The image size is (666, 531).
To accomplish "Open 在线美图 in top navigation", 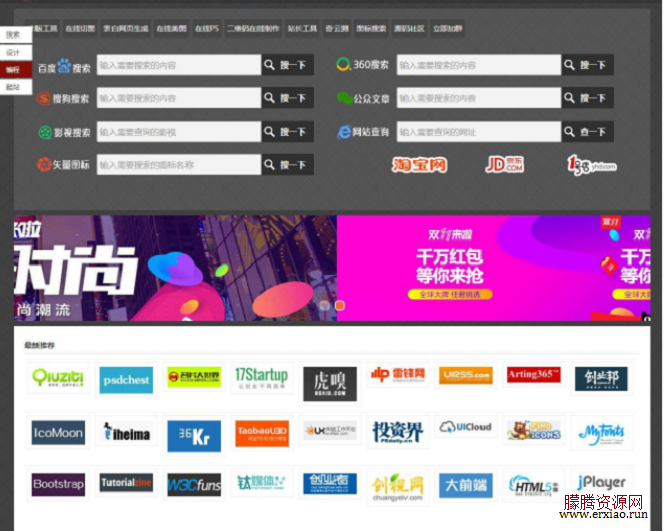I will tap(172, 28).
